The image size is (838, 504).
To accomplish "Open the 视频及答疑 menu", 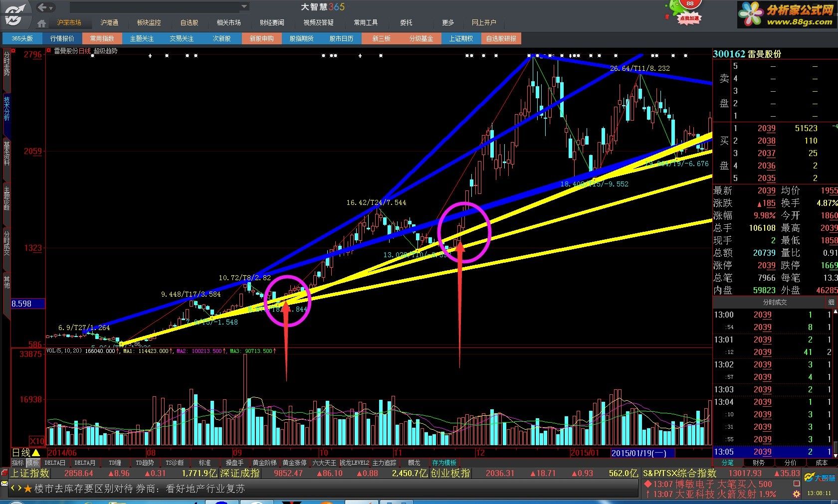I will pos(319,22).
